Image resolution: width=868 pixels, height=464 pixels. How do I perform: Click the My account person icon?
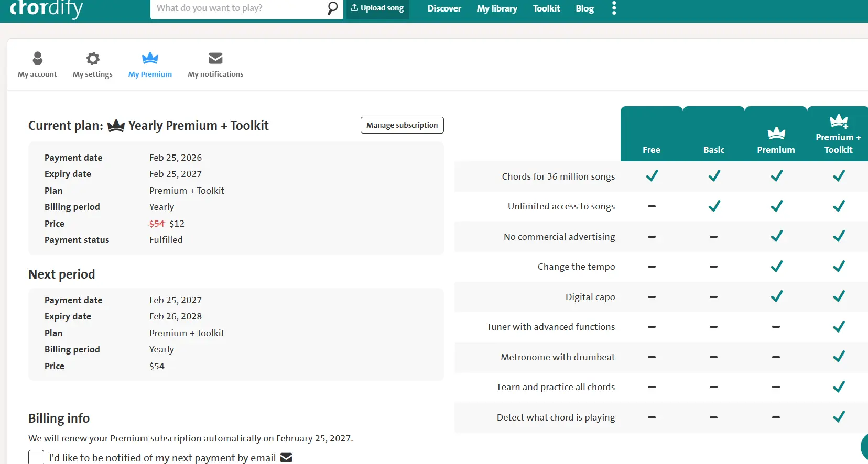[x=37, y=58]
